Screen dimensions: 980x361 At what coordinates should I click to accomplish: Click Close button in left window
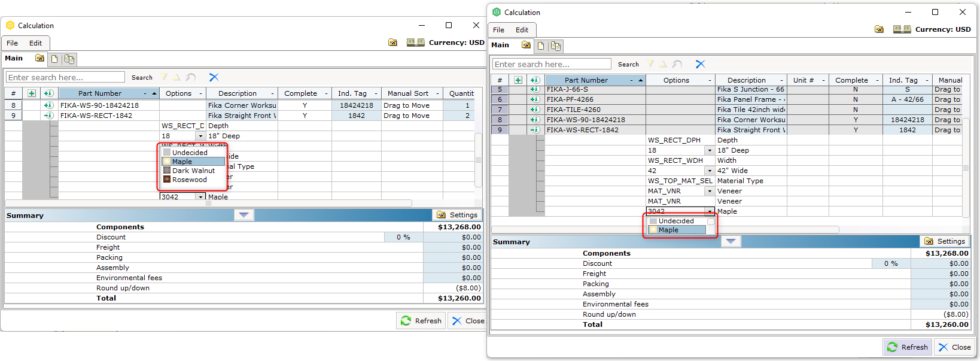(x=468, y=321)
